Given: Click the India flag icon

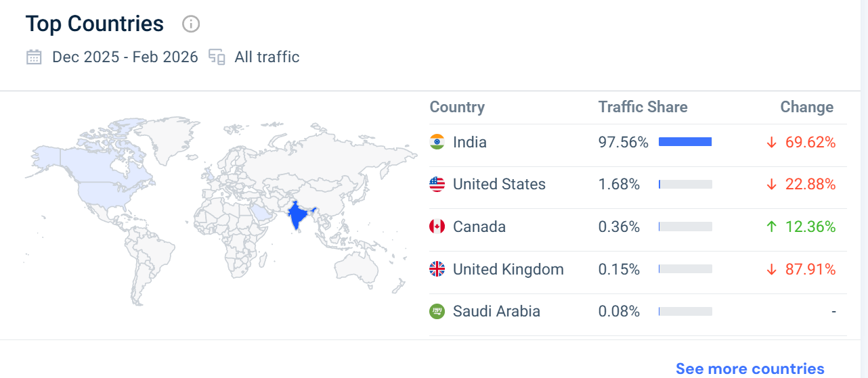Looking at the screenshot, I should pyautogui.click(x=437, y=142).
